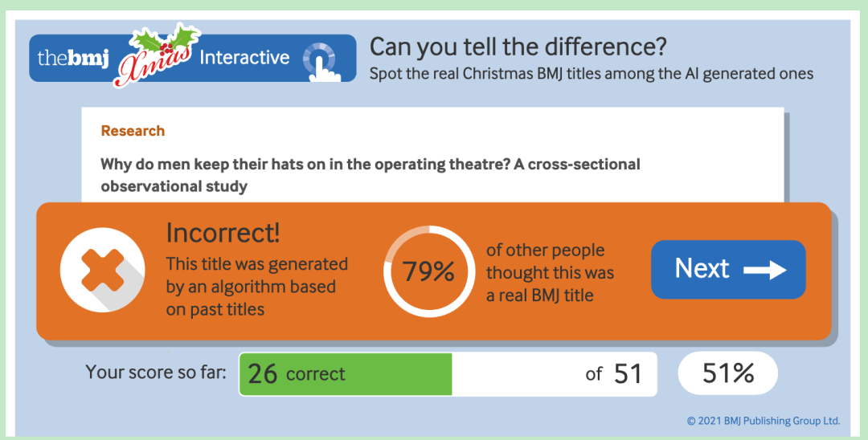Click the '26 correct' score text
Screen dimensions: 868x440
pos(297,374)
